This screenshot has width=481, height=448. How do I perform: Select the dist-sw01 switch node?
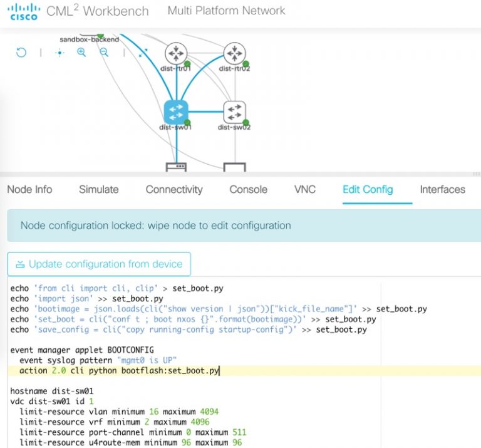click(176, 112)
